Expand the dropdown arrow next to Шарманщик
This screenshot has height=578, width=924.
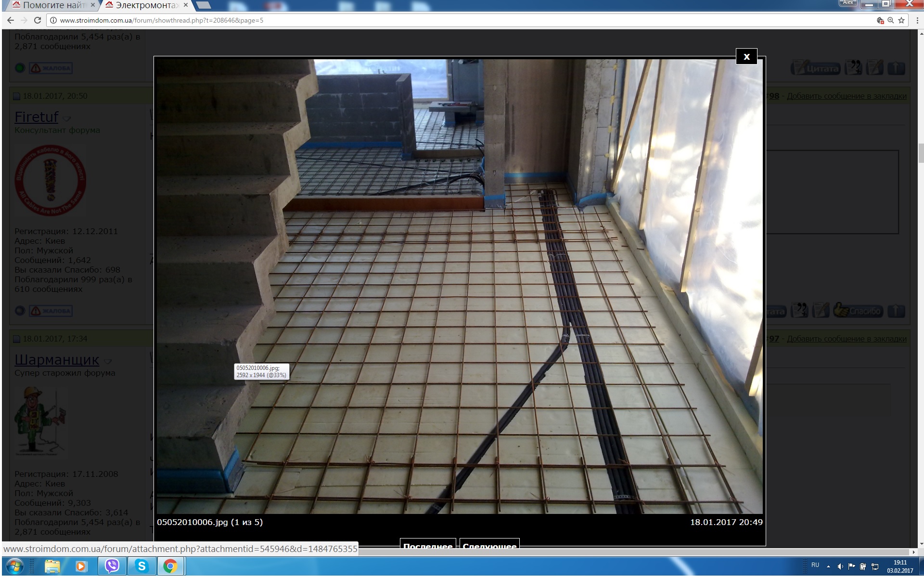(x=108, y=361)
